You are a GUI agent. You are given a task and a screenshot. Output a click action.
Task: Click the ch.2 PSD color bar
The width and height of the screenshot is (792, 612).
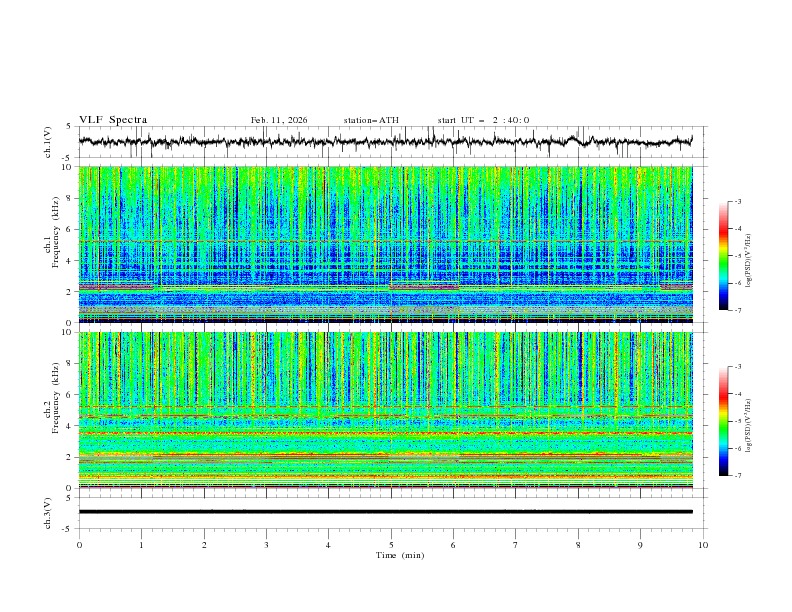click(723, 421)
